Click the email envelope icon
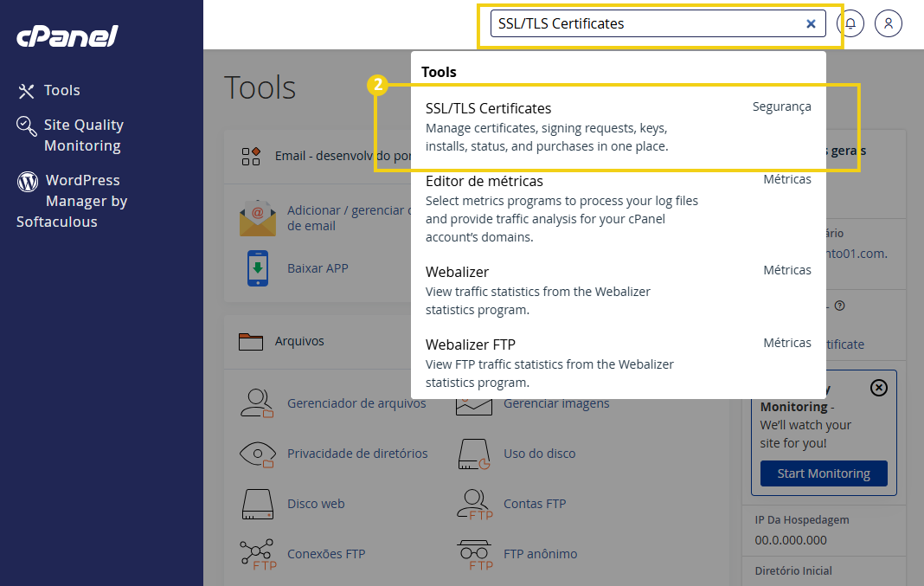This screenshot has height=586, width=924. (258, 218)
